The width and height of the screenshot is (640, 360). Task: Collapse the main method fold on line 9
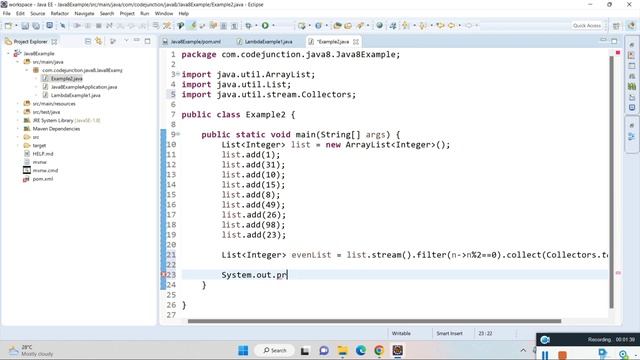(178, 134)
